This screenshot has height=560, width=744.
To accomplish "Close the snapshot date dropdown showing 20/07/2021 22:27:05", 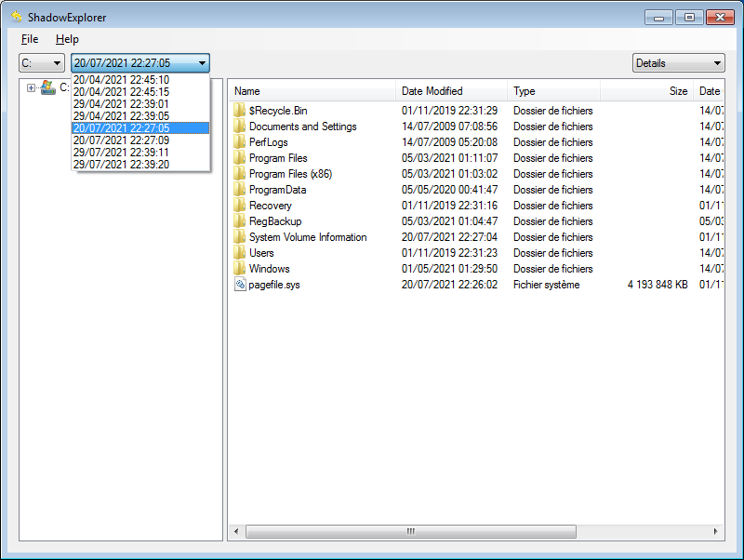I will click(x=140, y=62).
